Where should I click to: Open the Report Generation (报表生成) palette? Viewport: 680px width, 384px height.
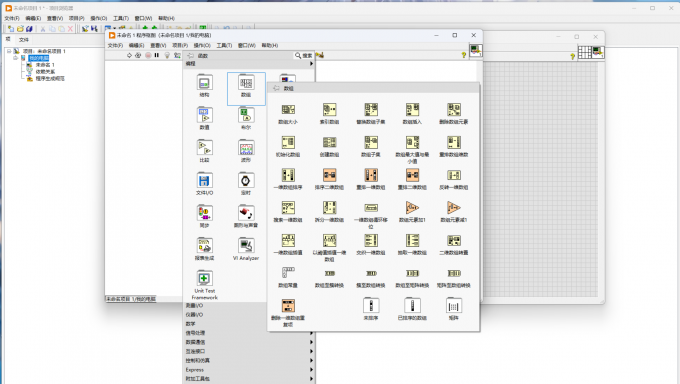pos(204,249)
